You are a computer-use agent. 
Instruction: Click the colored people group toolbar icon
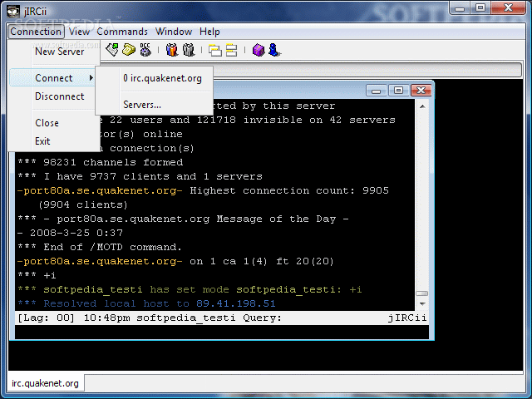tap(172, 50)
